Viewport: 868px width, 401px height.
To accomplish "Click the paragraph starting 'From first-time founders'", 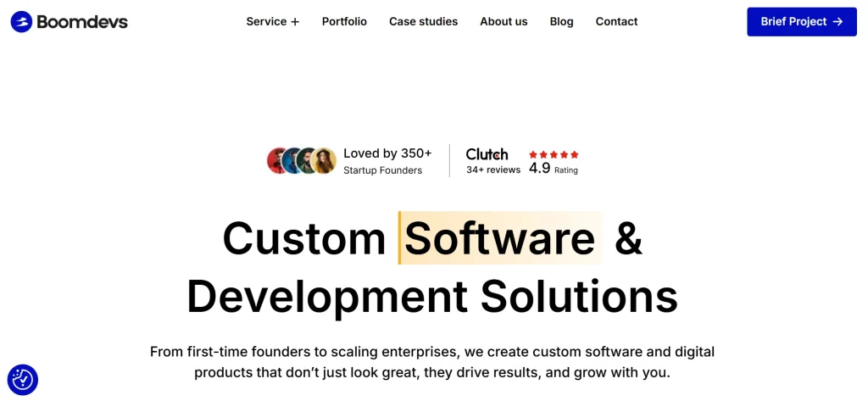I will (x=432, y=362).
